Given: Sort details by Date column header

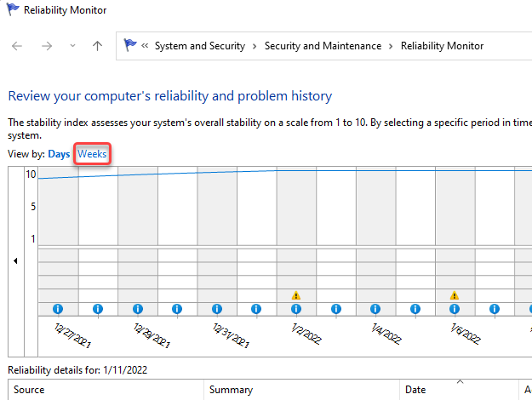Looking at the screenshot, I should (x=415, y=390).
